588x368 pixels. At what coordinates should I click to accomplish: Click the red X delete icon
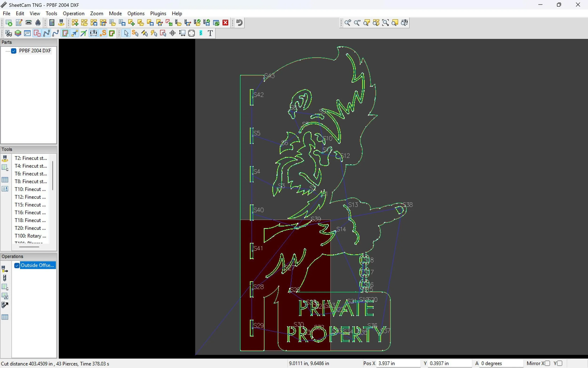225,23
